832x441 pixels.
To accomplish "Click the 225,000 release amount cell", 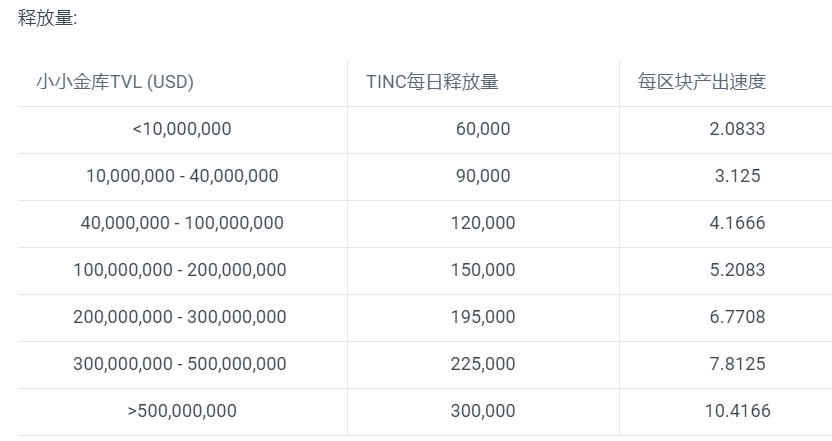I will click(x=483, y=364).
